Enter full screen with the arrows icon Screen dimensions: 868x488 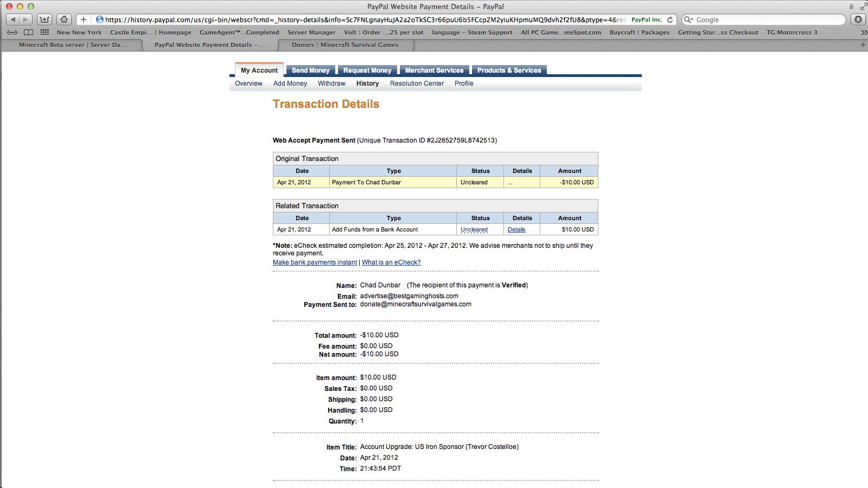863,7
